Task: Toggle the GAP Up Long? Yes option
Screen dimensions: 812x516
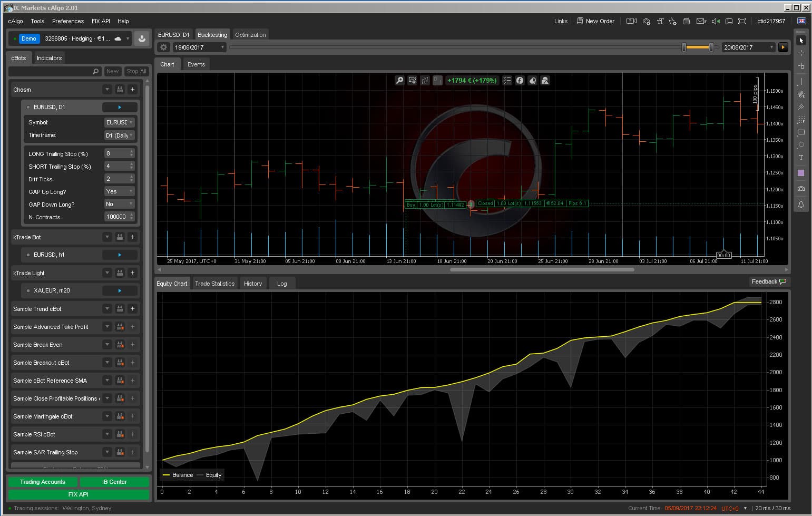Action: click(x=120, y=191)
